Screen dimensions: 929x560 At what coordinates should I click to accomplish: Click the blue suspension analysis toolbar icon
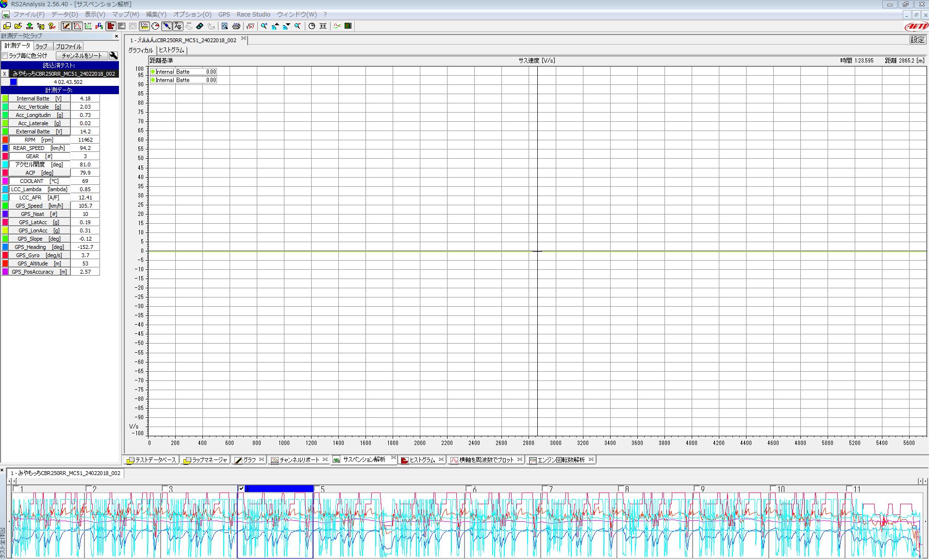166,26
